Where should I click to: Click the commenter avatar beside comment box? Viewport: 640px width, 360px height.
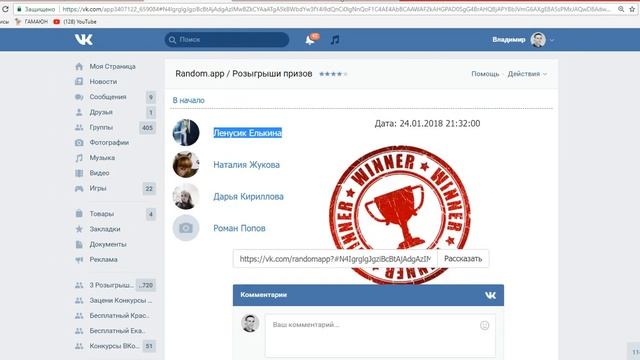[x=250, y=323]
